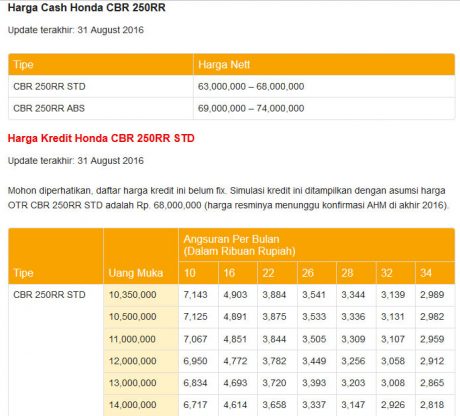Click the installment value 3,107

click(393, 339)
